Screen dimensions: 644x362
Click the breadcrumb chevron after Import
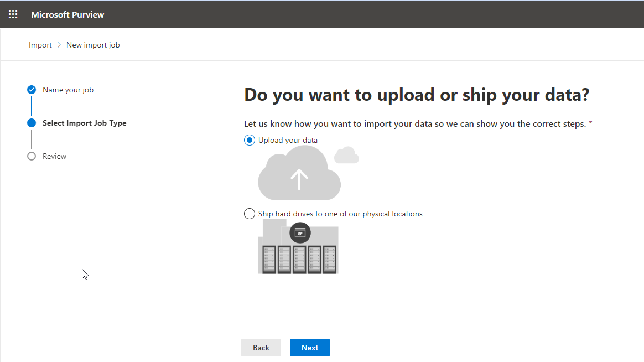(59, 45)
